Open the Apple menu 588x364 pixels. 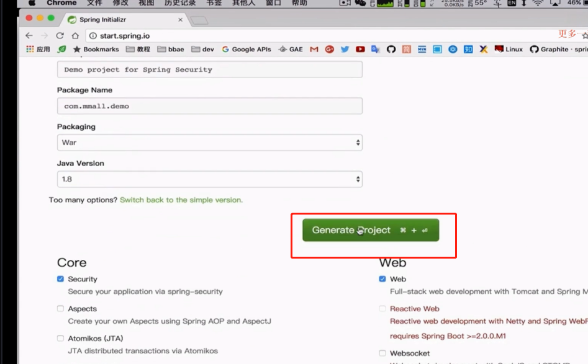coord(32,2)
